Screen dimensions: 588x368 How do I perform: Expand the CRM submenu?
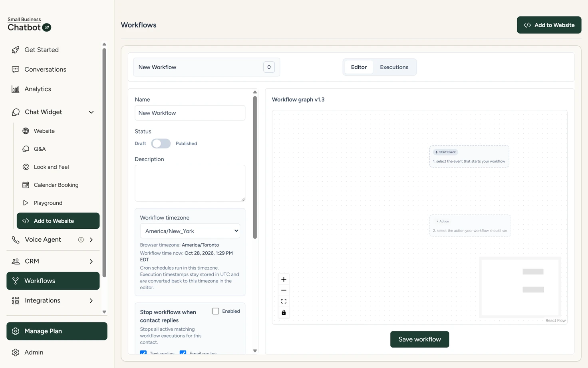[91, 262]
